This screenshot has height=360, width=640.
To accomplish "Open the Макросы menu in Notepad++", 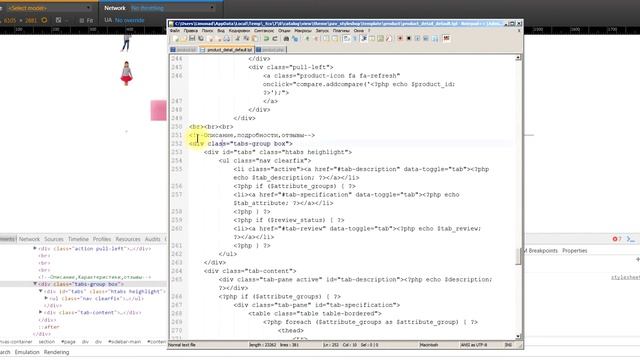I will pos(303,31).
